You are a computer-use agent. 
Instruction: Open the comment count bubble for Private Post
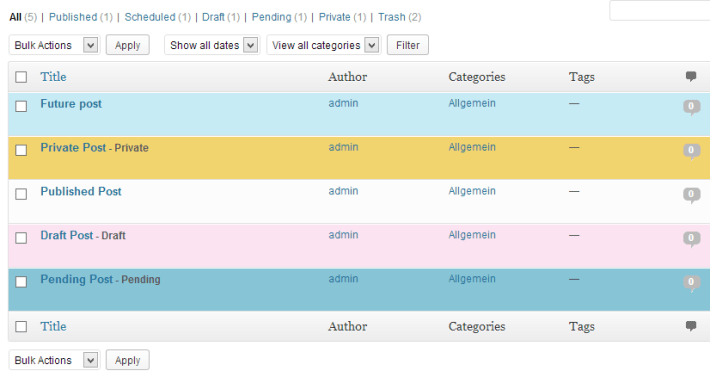click(x=691, y=151)
